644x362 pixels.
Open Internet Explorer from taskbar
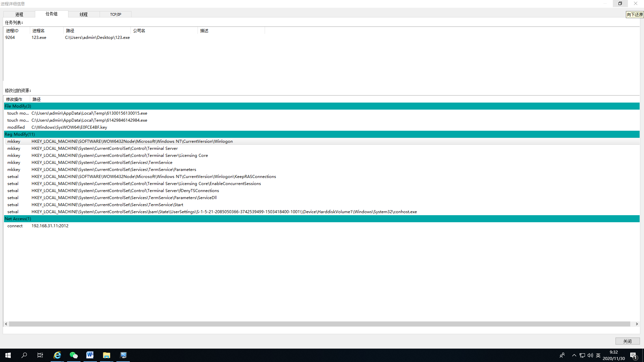(57, 355)
